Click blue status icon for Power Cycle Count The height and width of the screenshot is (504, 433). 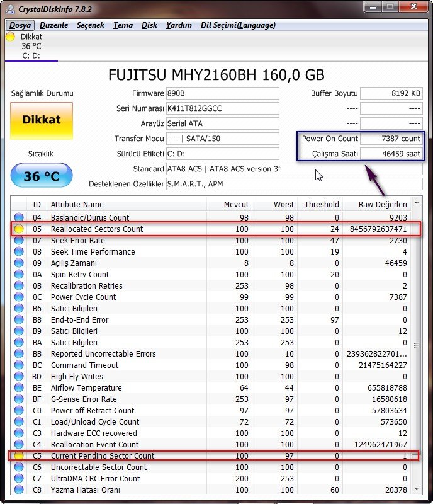[19, 296]
